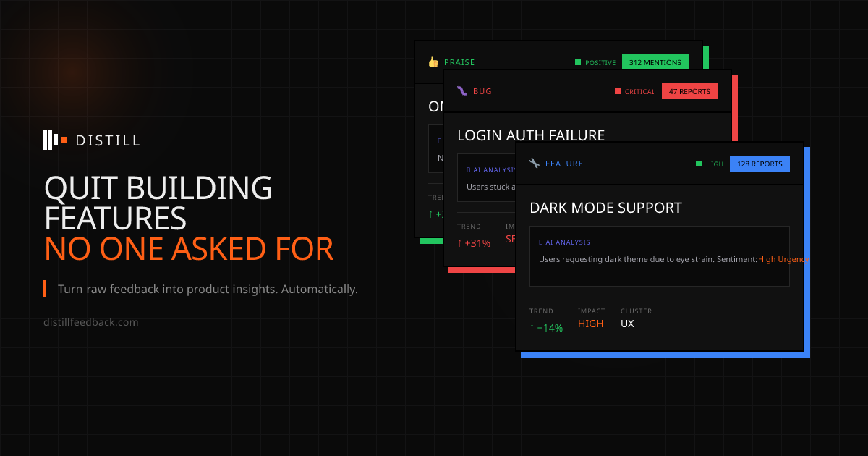Click the orange NO ONE ASKED FOR headline
868x456 pixels.
[189, 249]
